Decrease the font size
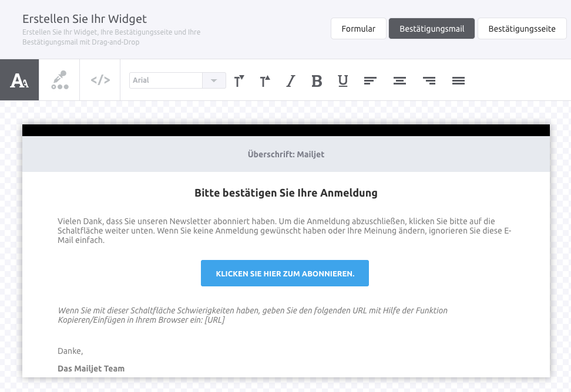 point(239,81)
